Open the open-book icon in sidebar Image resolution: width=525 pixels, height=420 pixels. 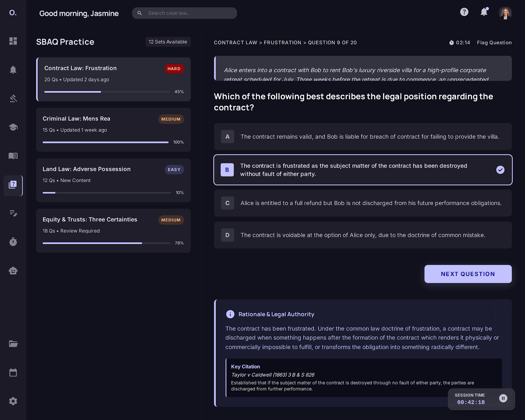pos(13,156)
